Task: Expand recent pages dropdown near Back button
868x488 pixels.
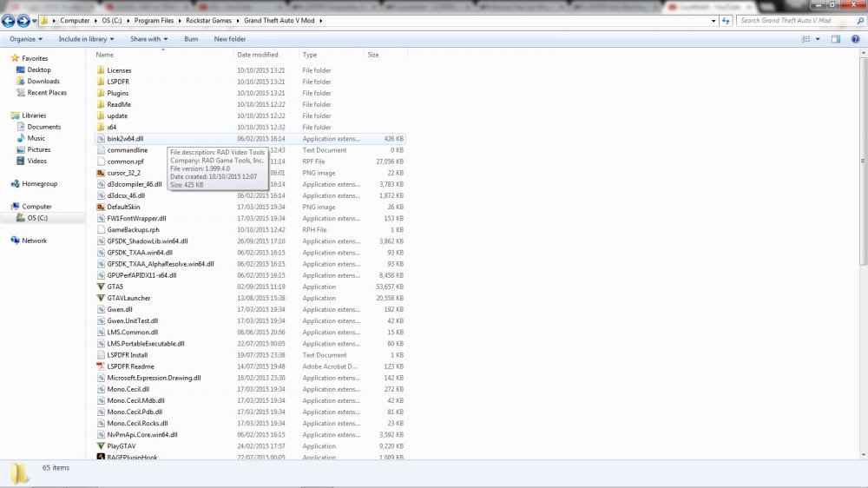Action: (35, 21)
